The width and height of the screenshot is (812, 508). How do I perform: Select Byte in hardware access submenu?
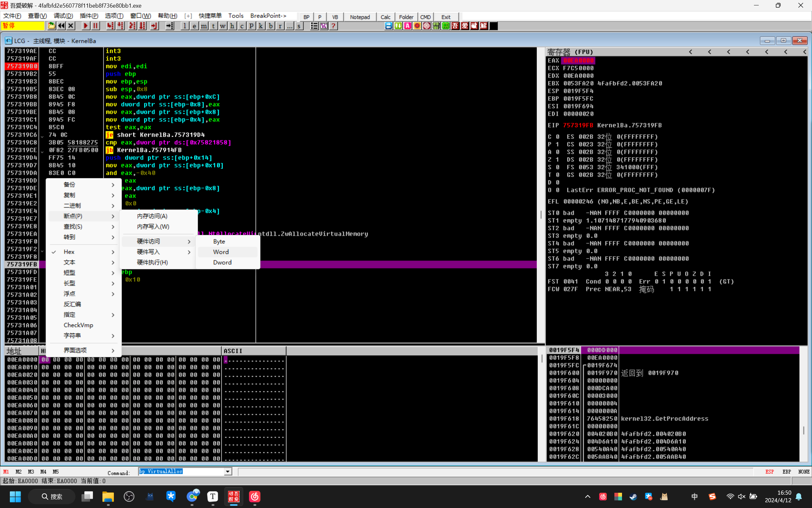pyautogui.click(x=228, y=241)
